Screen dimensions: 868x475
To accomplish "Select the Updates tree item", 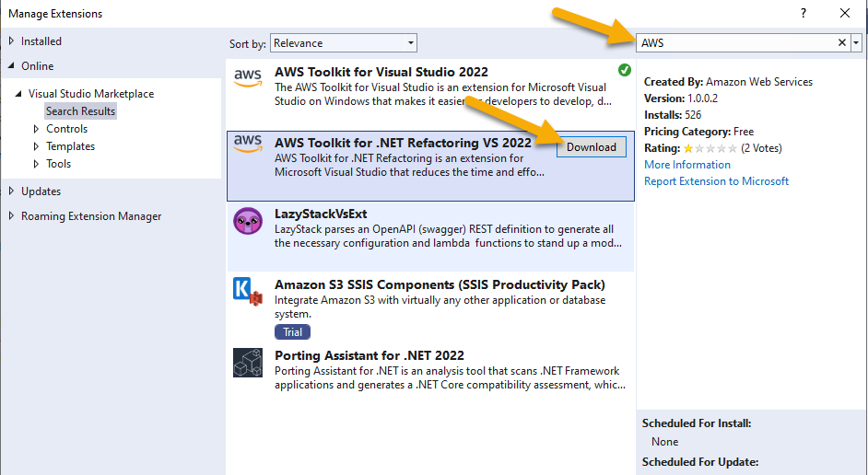I will pyautogui.click(x=41, y=191).
